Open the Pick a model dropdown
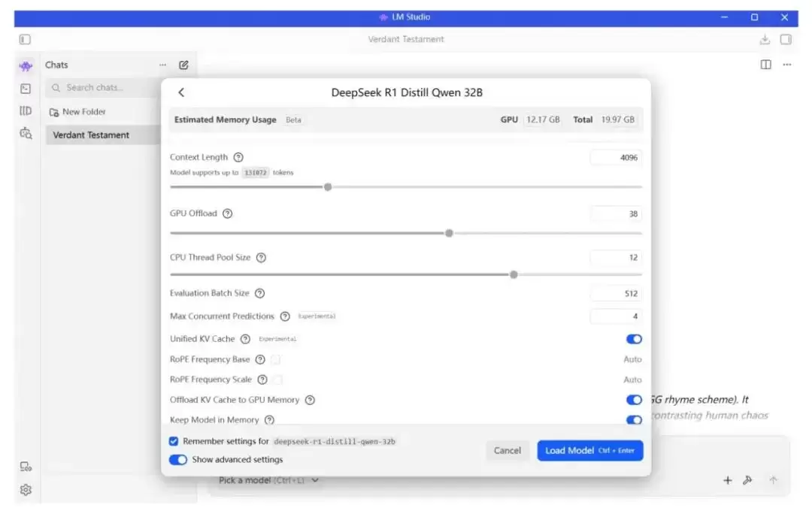The width and height of the screenshot is (812, 523). 268,480
